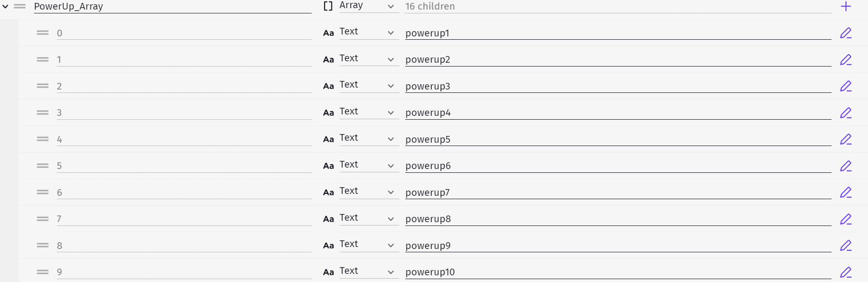Grab the drag handle of item 0
This screenshot has width=868, height=282.
(43, 33)
